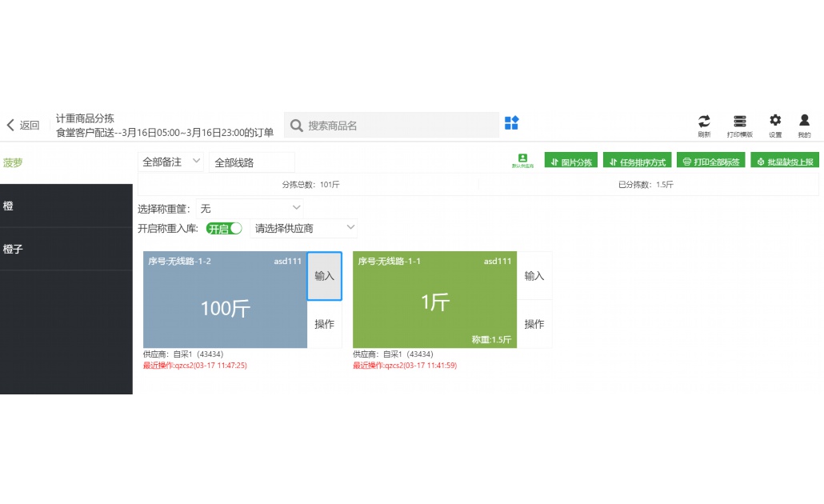Open 打印模板 print template icon
This screenshot has height=504, width=824.
[739, 126]
